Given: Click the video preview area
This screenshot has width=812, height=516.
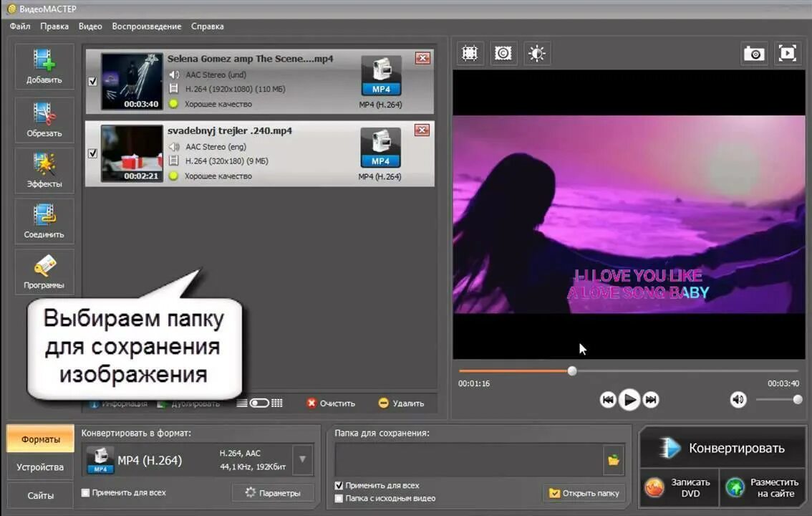Looking at the screenshot, I should pyautogui.click(x=629, y=214).
